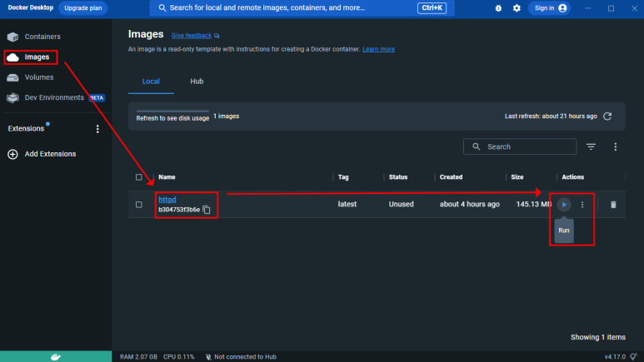The height and width of the screenshot is (362, 644).
Task: Click the Docker whale status icon
Action: point(56,357)
